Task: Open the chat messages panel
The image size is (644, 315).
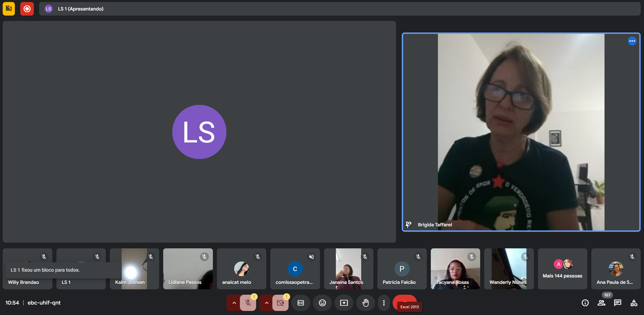Action: click(x=618, y=303)
